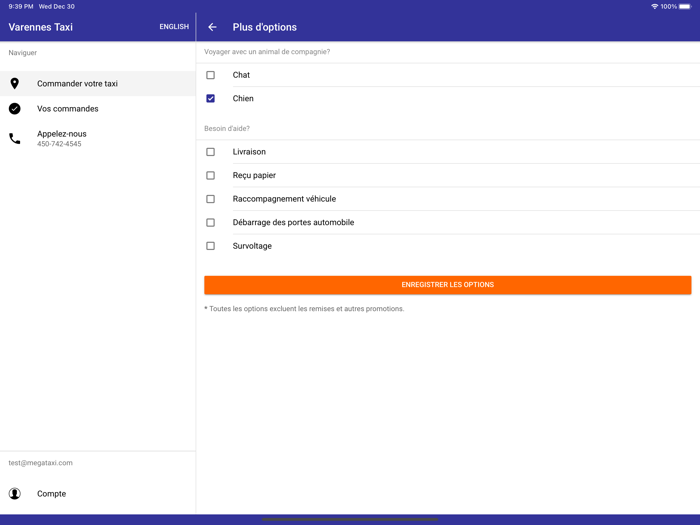
Task: Click the battery indicator icon
Action: click(685, 7)
